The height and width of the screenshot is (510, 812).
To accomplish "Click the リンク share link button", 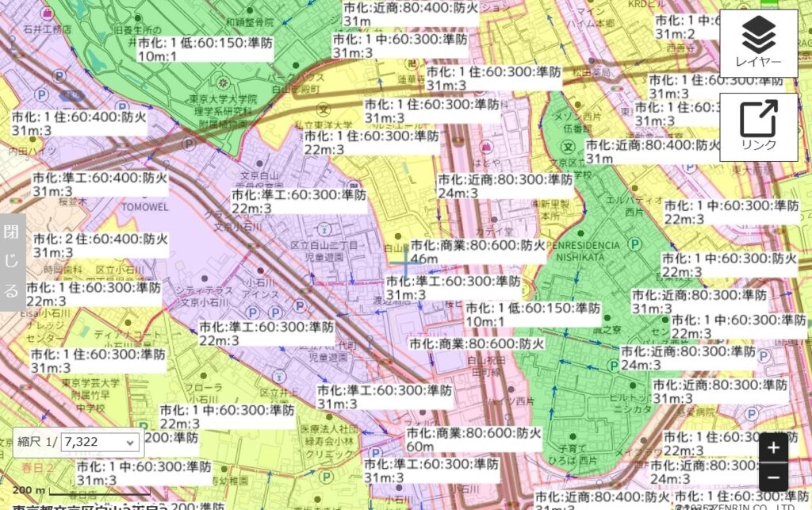I will click(x=758, y=127).
